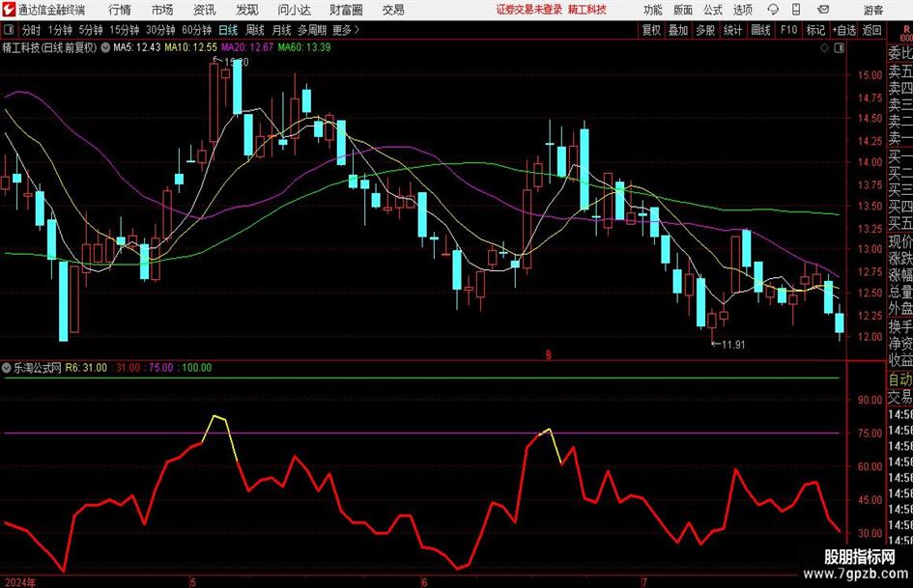Switch to the 30分钟 period tab
The image size is (913, 588).
tap(160, 30)
